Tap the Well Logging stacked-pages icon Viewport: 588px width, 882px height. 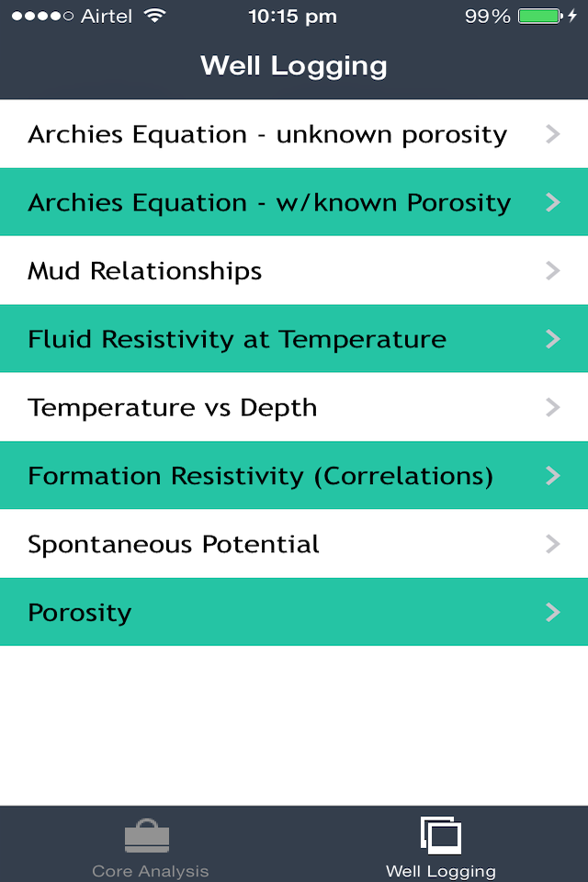[x=441, y=835]
